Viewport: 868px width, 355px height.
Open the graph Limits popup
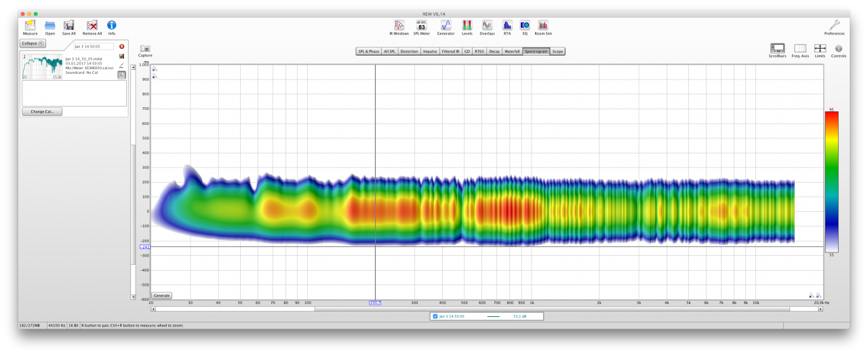pyautogui.click(x=820, y=49)
